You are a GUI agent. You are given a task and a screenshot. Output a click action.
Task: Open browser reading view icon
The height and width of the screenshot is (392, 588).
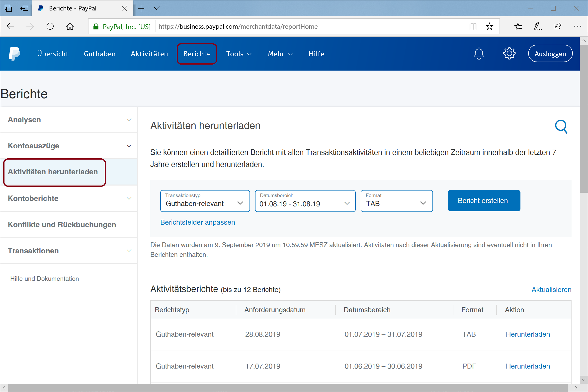[x=473, y=26]
